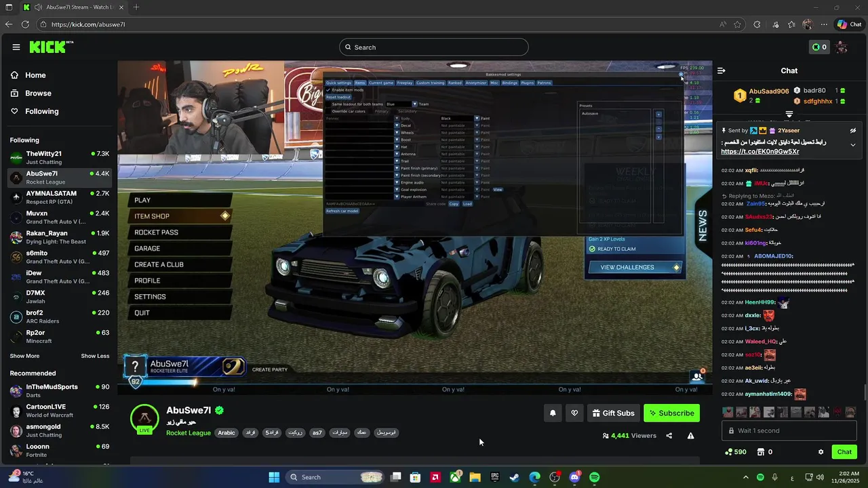The width and height of the screenshot is (868, 488).
Task: Open asmongold recommended channel
Action: (60, 430)
